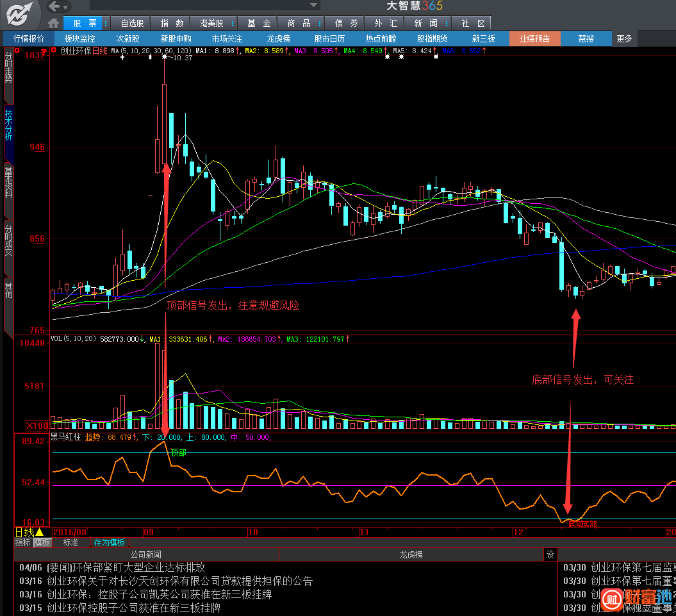Click the MA(5,10,20,30,60,120) indicator parameters
Image resolution: width=676 pixels, height=616 pixels.
pos(151,51)
